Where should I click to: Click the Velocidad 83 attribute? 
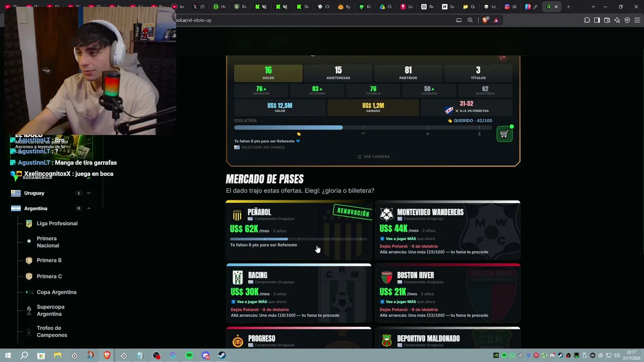317,90
